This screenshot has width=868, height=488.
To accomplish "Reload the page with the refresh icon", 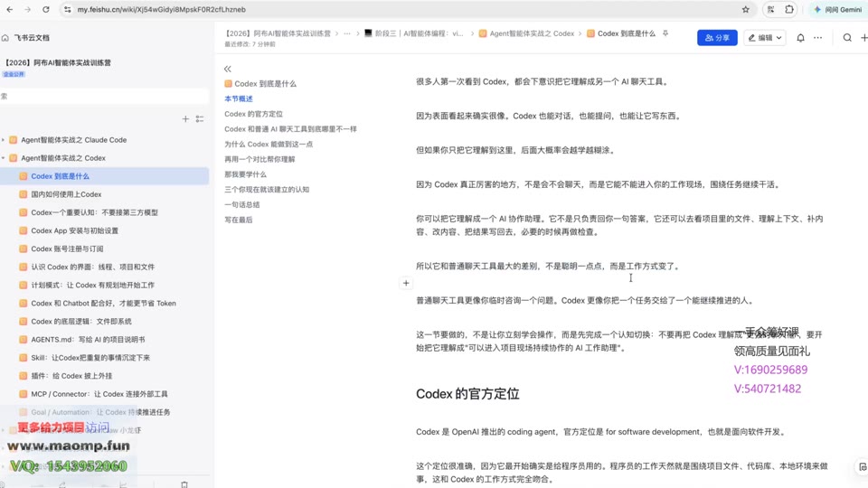I will (x=46, y=9).
